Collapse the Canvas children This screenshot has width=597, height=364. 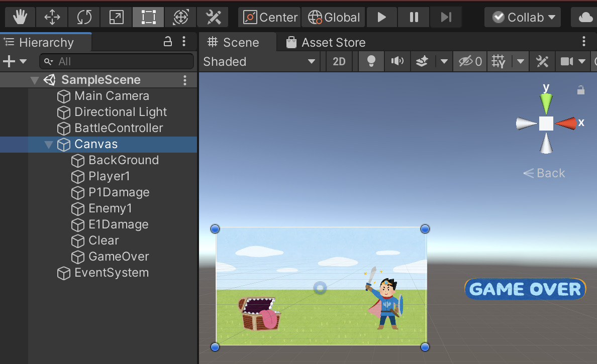point(49,145)
